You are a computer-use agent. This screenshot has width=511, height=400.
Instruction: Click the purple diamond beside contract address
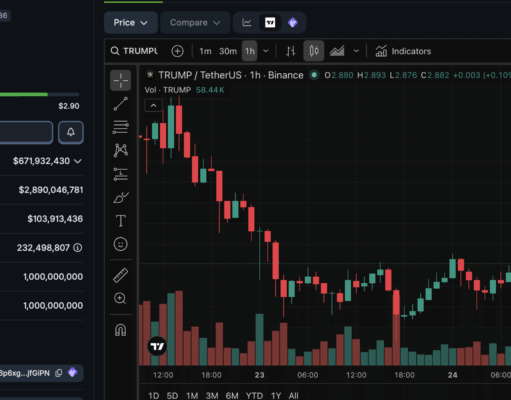(72, 372)
